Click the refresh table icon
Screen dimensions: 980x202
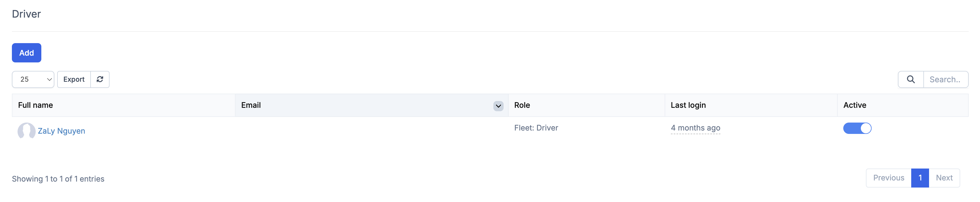[x=100, y=79]
